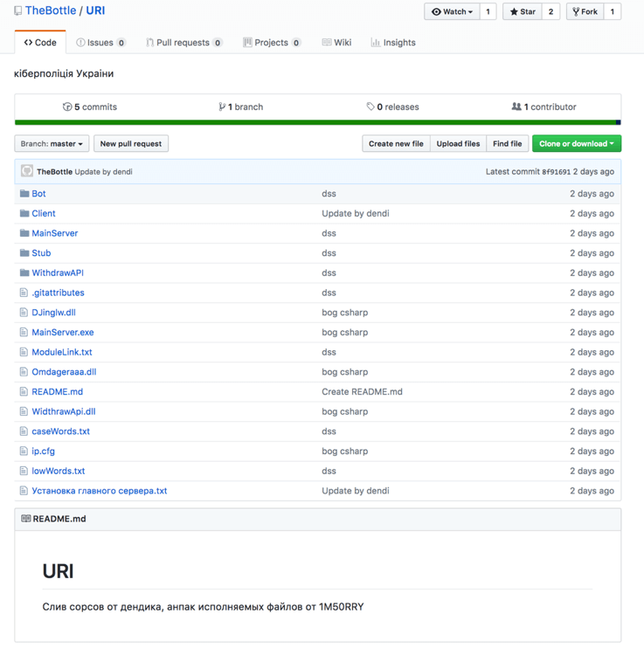
Task: Click the WithdrawAPI folder icon
Action: [24, 272]
